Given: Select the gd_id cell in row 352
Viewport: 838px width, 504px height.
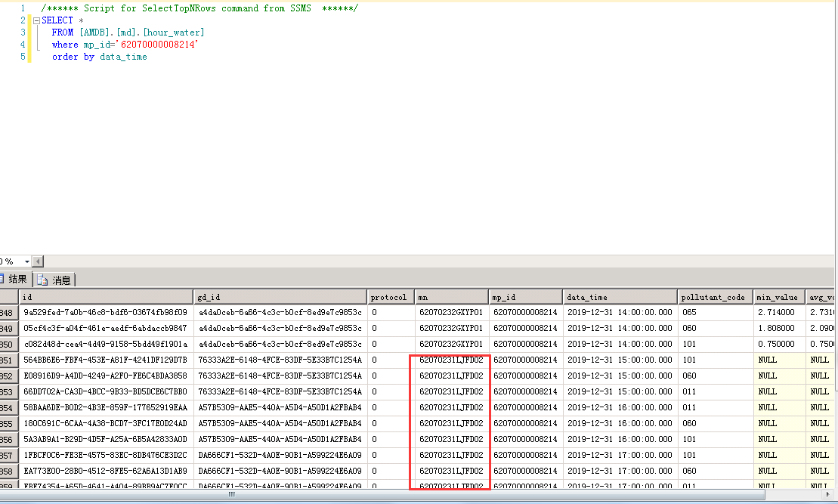Looking at the screenshot, I should [280, 376].
